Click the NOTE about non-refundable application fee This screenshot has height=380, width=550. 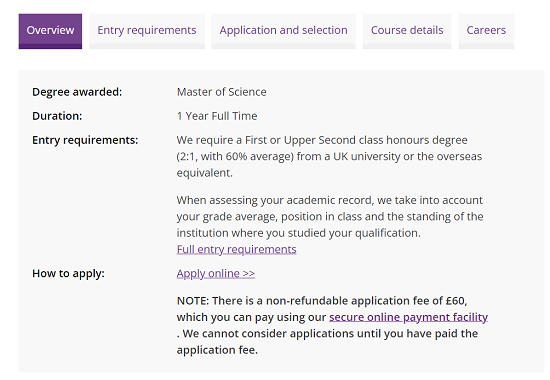332,325
